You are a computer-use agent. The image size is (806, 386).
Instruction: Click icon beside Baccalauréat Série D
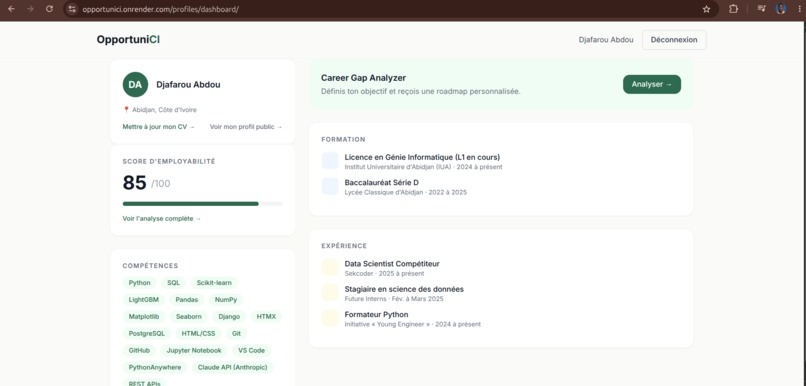pos(330,186)
